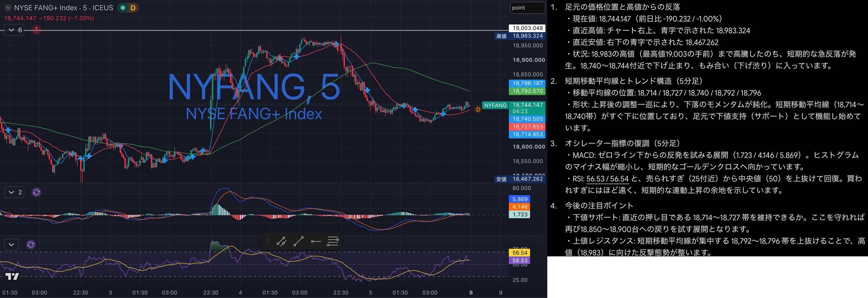Click the 18,714.853 blue price label
Screen dimensions: 868x298
pos(528,134)
